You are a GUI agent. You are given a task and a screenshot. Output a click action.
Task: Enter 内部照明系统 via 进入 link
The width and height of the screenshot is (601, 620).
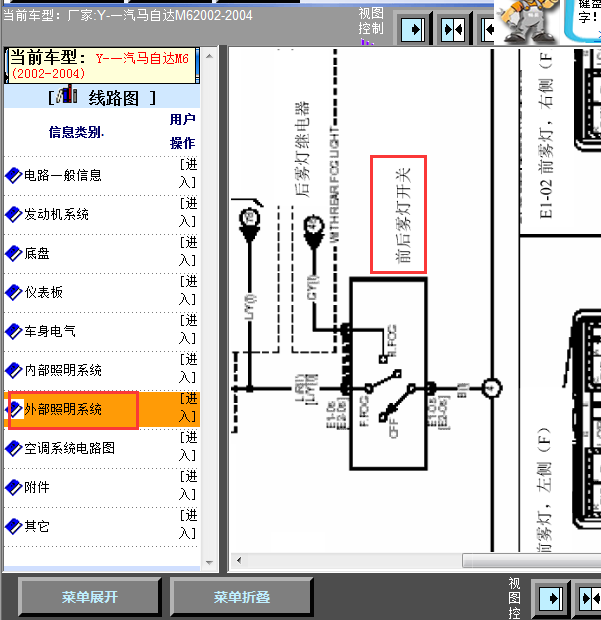pyautogui.click(x=188, y=368)
